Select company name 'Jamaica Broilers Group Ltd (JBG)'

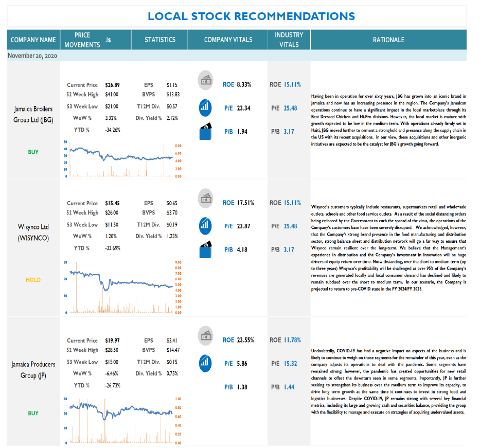33,114
